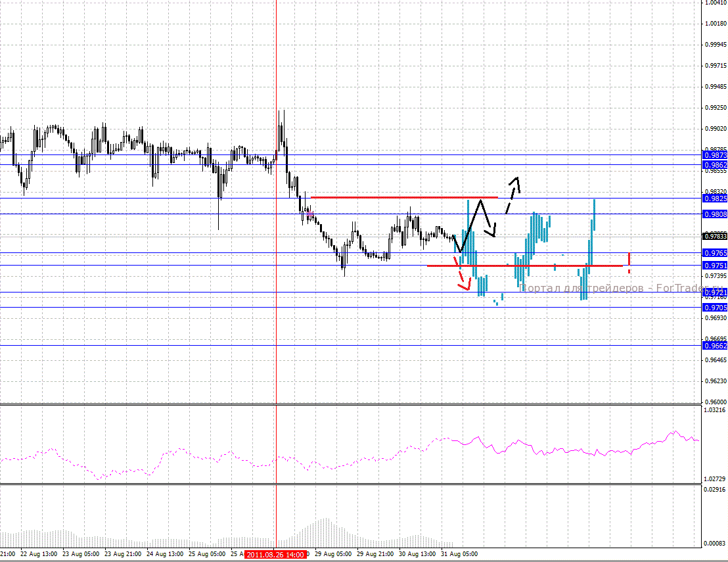Select the 0.9808 price label on axis

[714, 214]
